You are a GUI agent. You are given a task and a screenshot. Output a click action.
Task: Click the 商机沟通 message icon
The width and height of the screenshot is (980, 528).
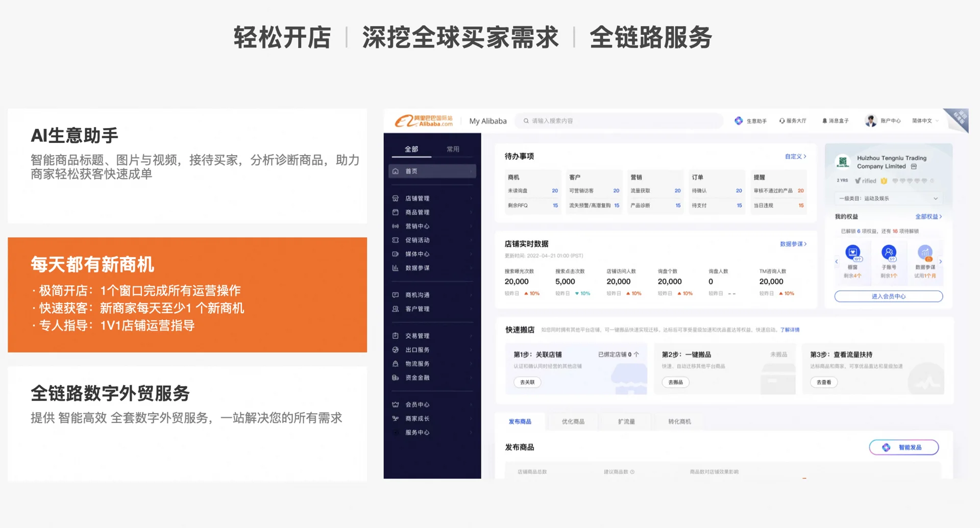396,295
